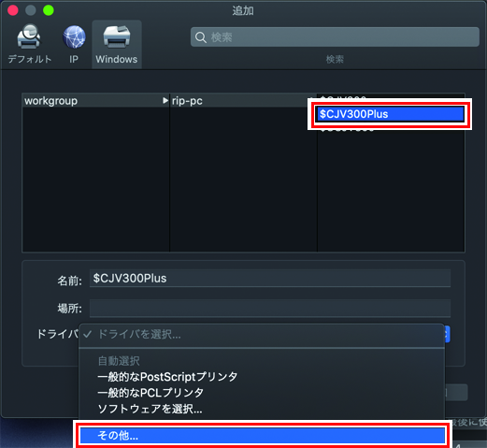
Task: Click the empty 場所 location field
Action: [x=270, y=308]
